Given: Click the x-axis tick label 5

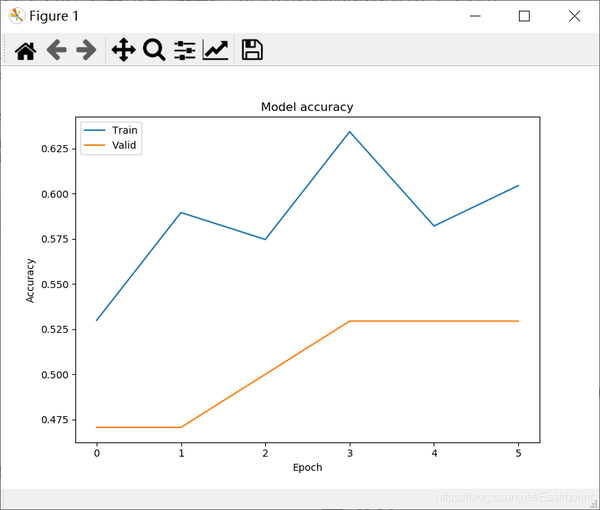Looking at the screenshot, I should pyautogui.click(x=518, y=453).
